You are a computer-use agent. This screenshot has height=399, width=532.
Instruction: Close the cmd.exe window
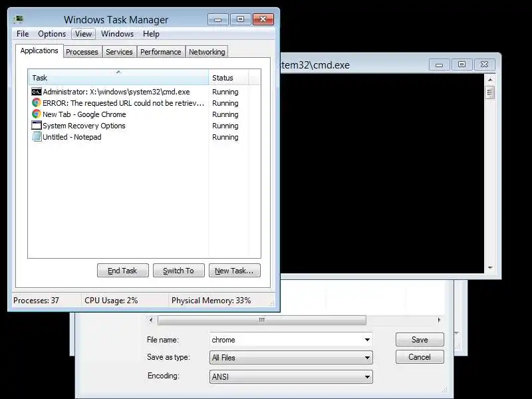coord(485,65)
